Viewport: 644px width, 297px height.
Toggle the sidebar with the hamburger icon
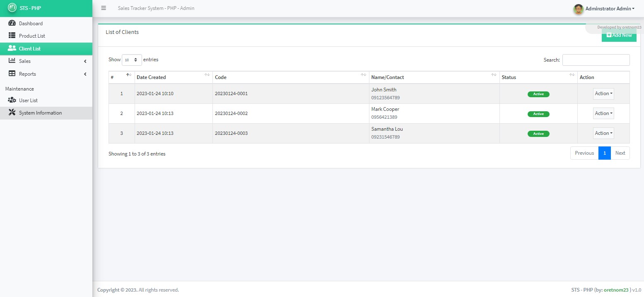tap(104, 8)
